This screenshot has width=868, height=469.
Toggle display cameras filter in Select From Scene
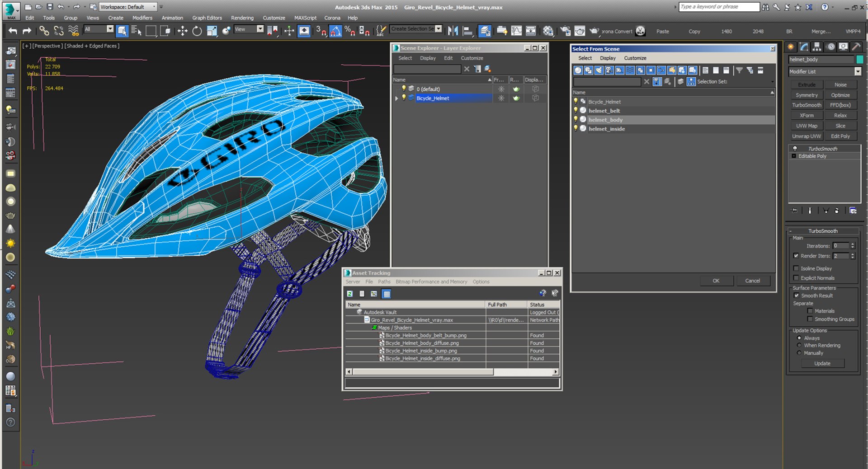pos(609,70)
